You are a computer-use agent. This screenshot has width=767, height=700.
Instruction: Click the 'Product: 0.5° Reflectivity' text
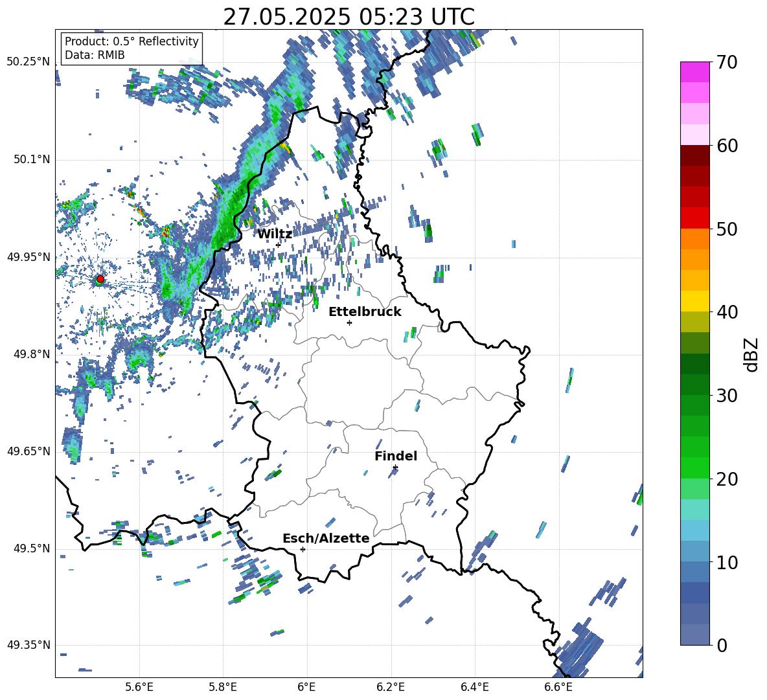[x=132, y=41]
